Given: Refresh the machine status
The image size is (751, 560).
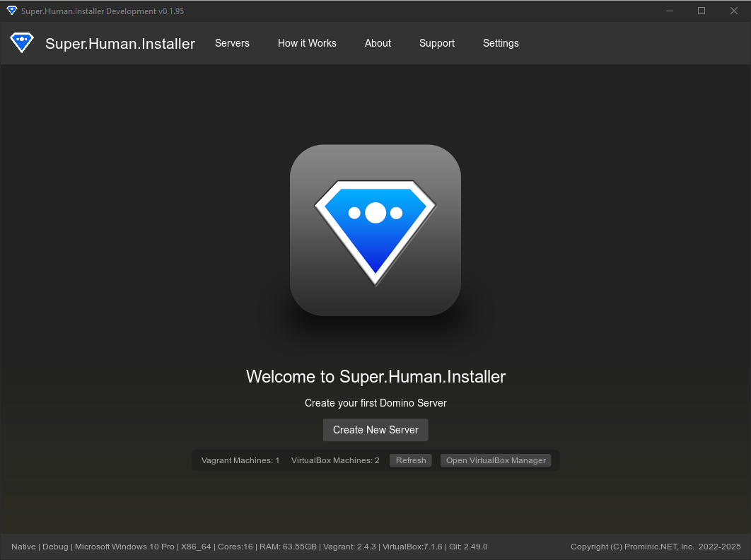Looking at the screenshot, I should click(410, 460).
